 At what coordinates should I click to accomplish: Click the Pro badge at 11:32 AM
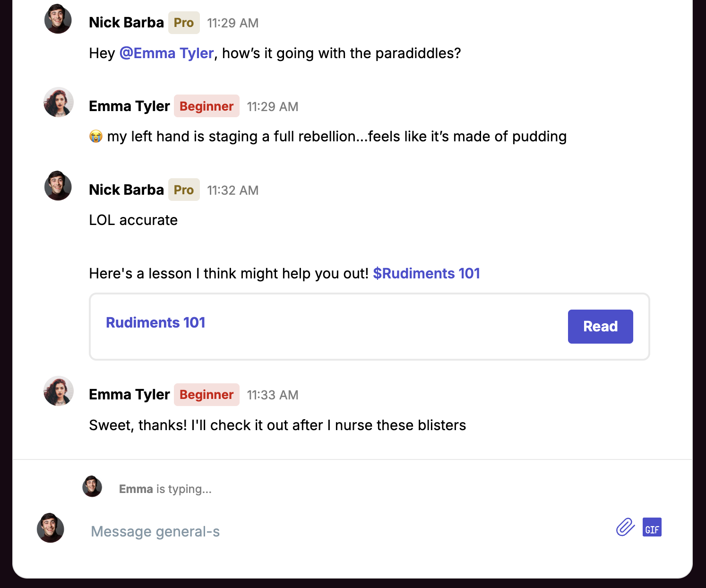184,190
